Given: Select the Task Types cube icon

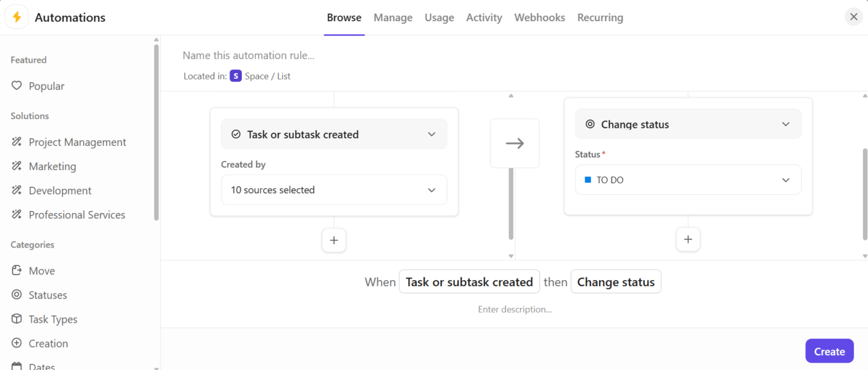Looking at the screenshot, I should point(17,319).
